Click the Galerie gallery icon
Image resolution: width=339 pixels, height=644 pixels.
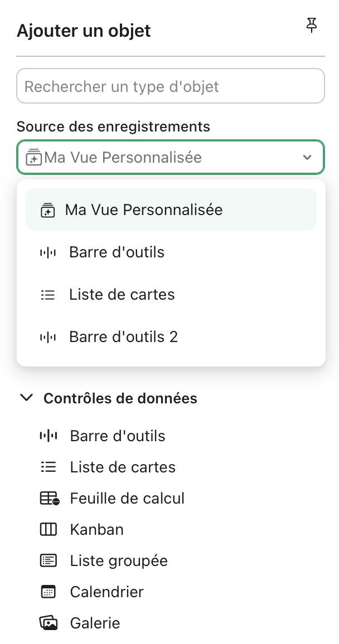pyautogui.click(x=49, y=623)
